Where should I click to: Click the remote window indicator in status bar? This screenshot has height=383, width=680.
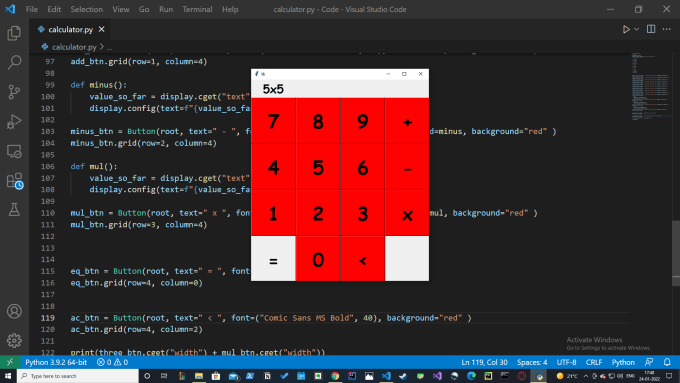(x=10, y=362)
